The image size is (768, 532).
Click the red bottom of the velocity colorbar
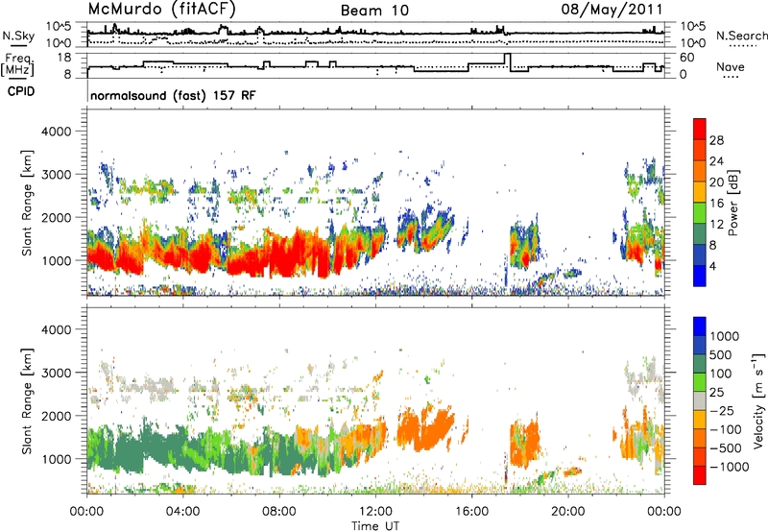click(x=700, y=475)
